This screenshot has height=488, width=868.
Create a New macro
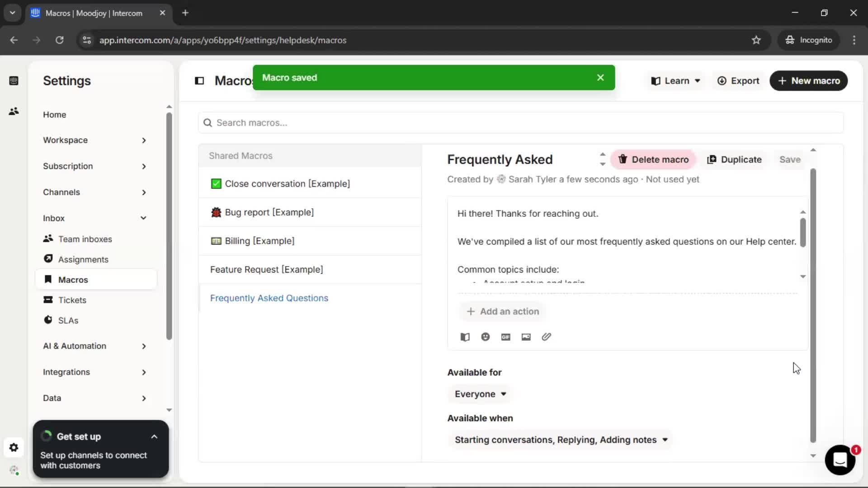(x=808, y=81)
